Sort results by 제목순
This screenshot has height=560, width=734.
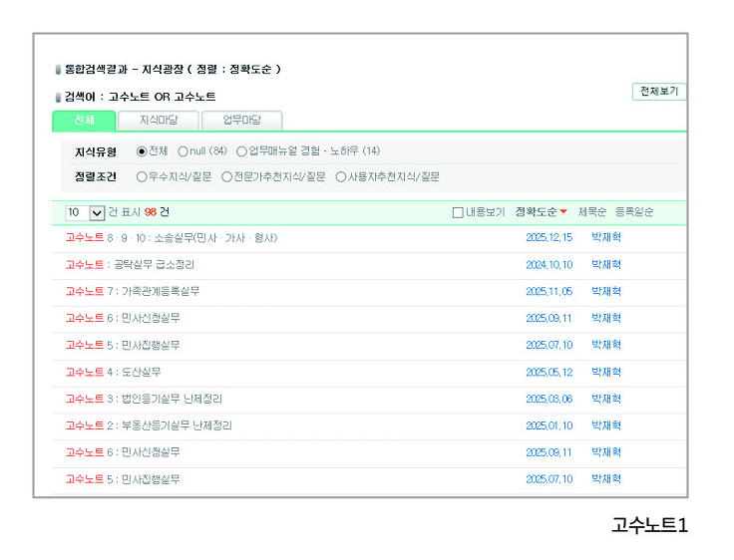pyautogui.click(x=591, y=212)
